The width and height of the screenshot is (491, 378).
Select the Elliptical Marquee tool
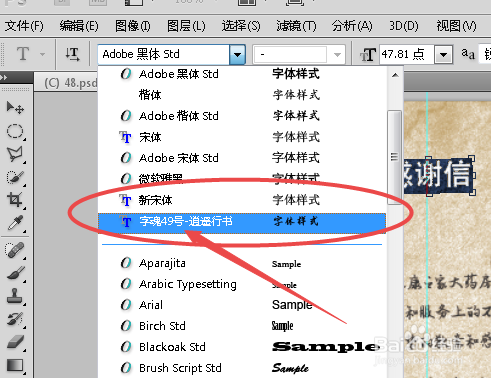click(15, 131)
